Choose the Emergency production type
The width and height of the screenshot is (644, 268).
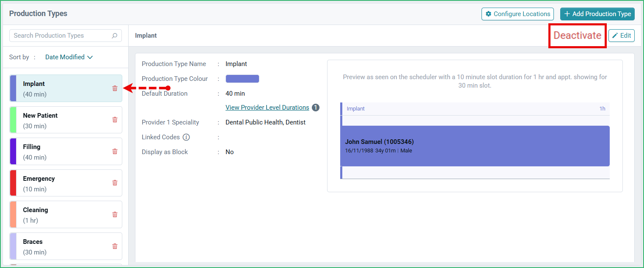point(66,183)
